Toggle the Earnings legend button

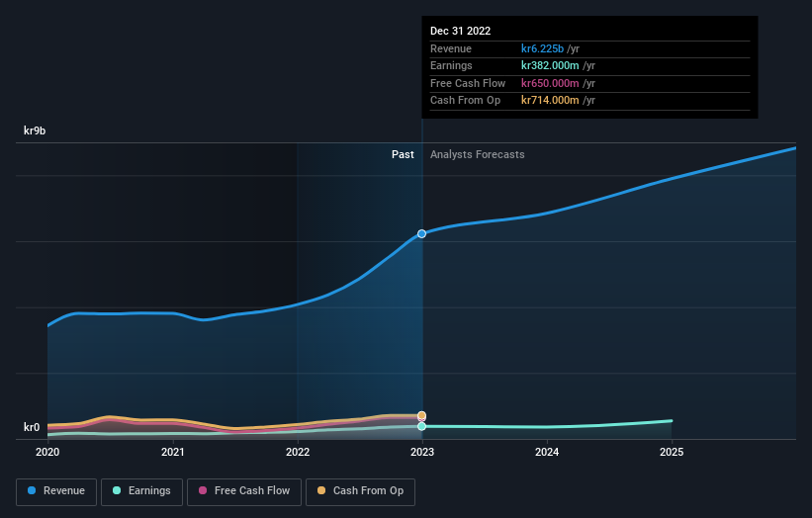(x=141, y=491)
